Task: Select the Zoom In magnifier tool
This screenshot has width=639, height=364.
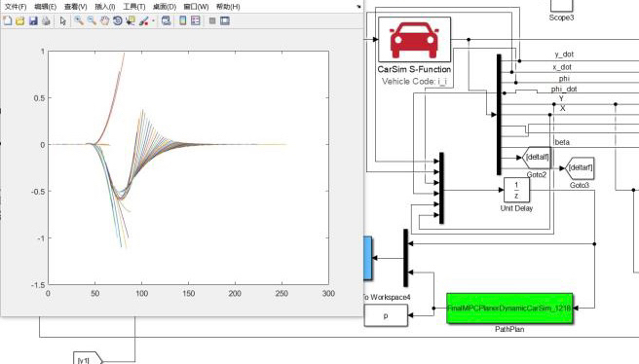Action: (79, 20)
